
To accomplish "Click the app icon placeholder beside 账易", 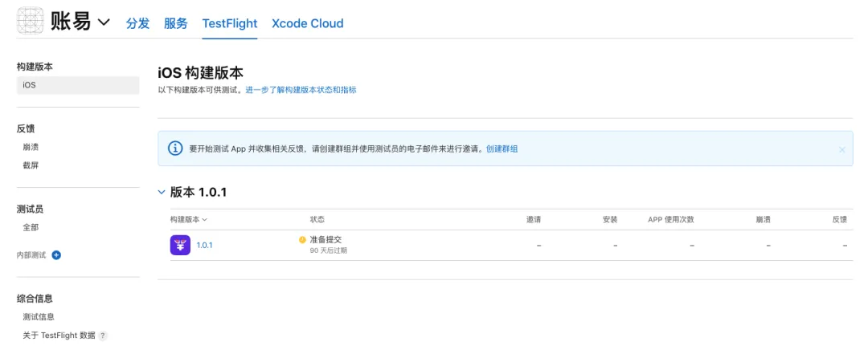I will (30, 21).
